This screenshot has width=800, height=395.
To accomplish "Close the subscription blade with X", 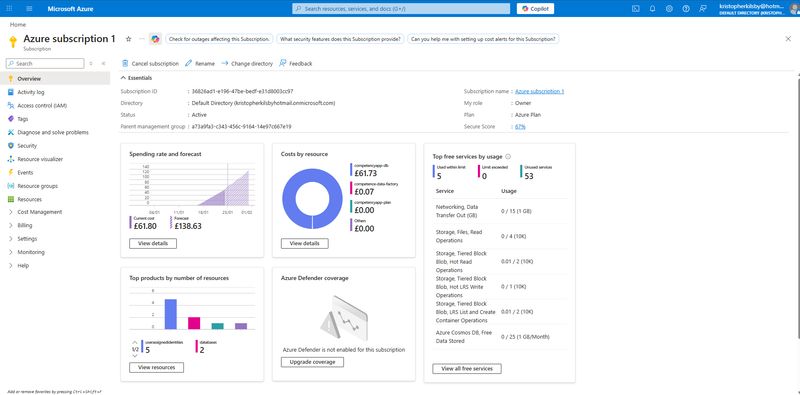I will point(788,39).
